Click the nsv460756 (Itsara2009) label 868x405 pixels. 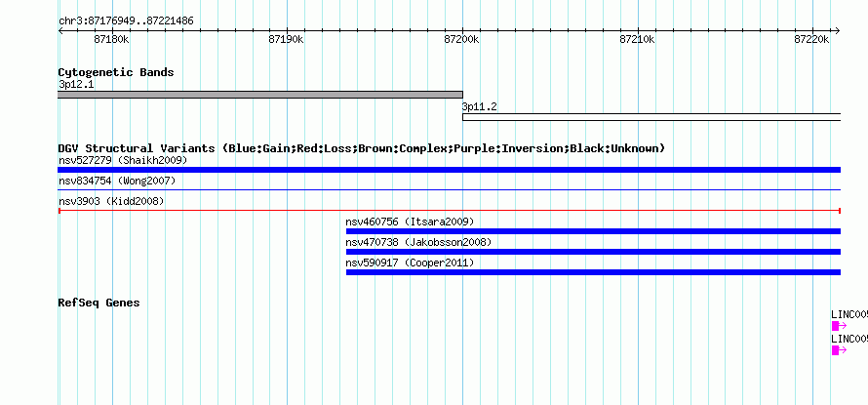click(410, 223)
